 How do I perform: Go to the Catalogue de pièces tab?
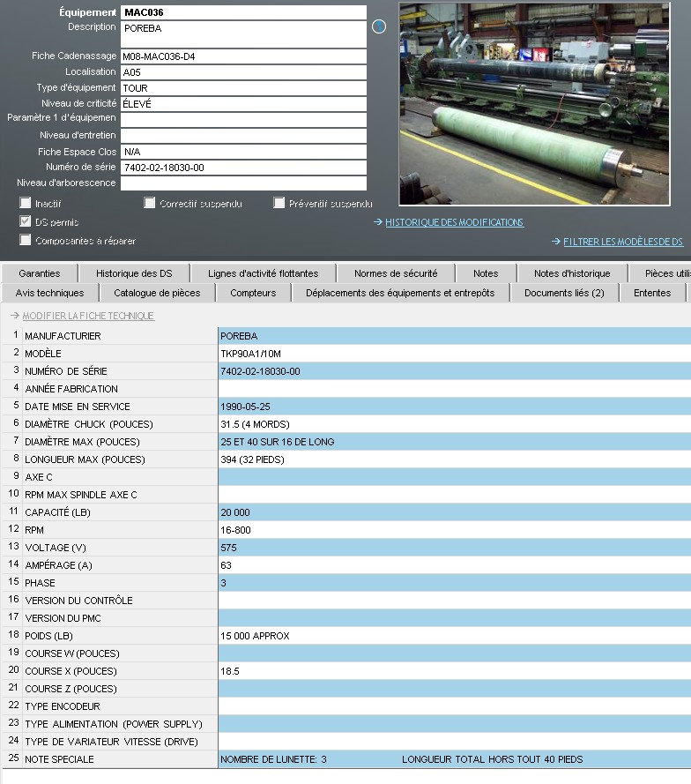point(157,293)
